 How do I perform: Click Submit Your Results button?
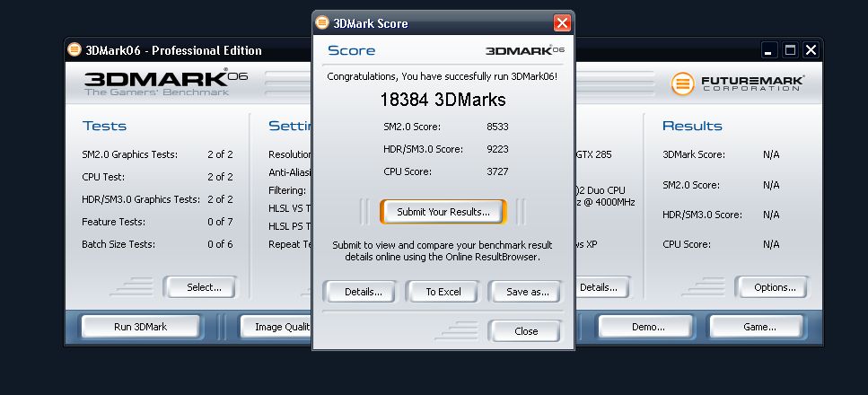click(443, 212)
